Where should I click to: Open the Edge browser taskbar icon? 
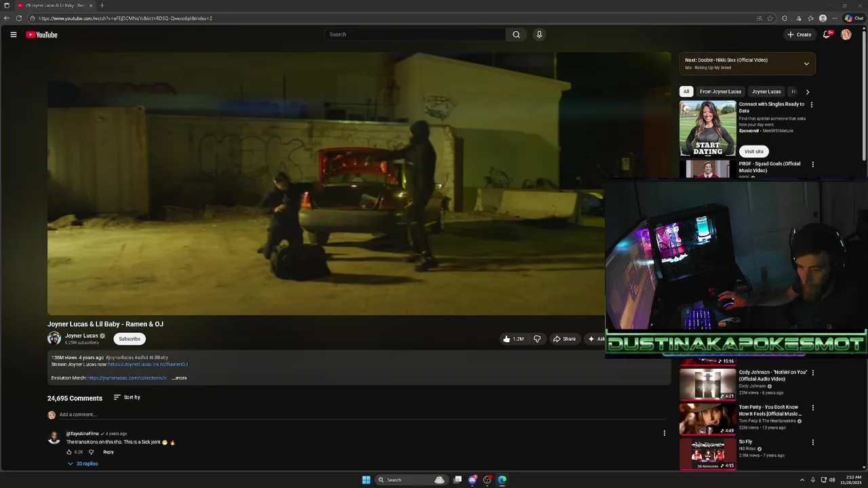pos(502,480)
